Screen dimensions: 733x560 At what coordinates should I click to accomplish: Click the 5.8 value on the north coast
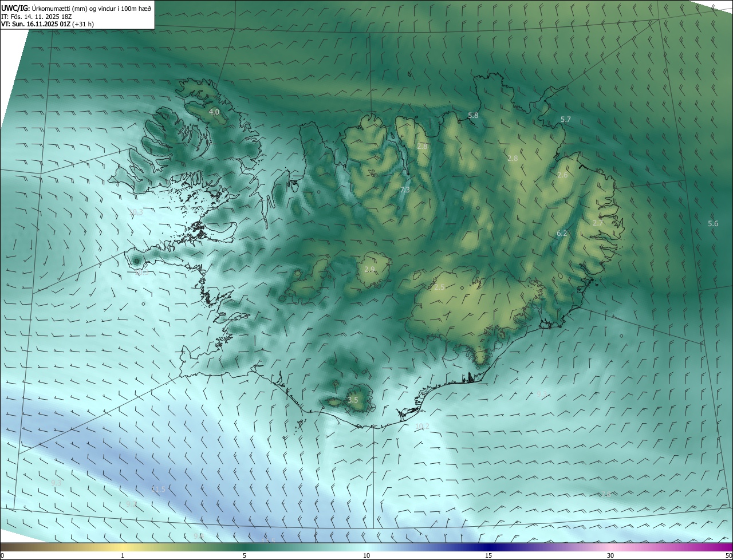[473, 116]
